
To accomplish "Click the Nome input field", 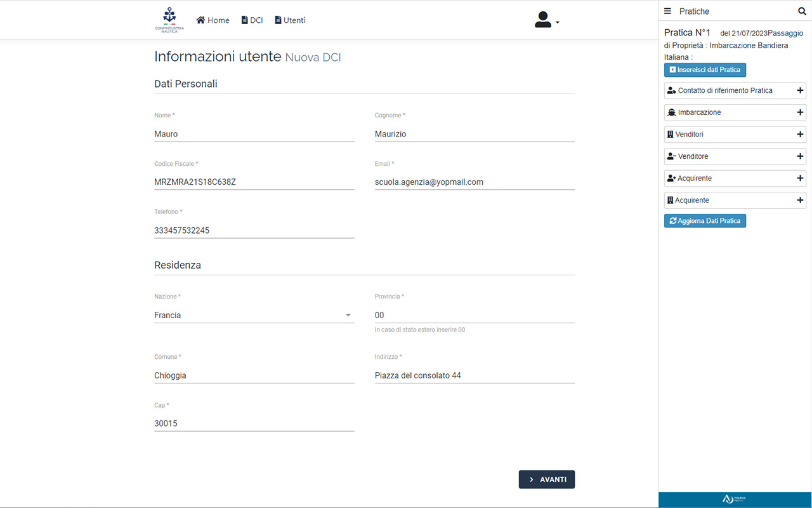I will pyautogui.click(x=254, y=134).
